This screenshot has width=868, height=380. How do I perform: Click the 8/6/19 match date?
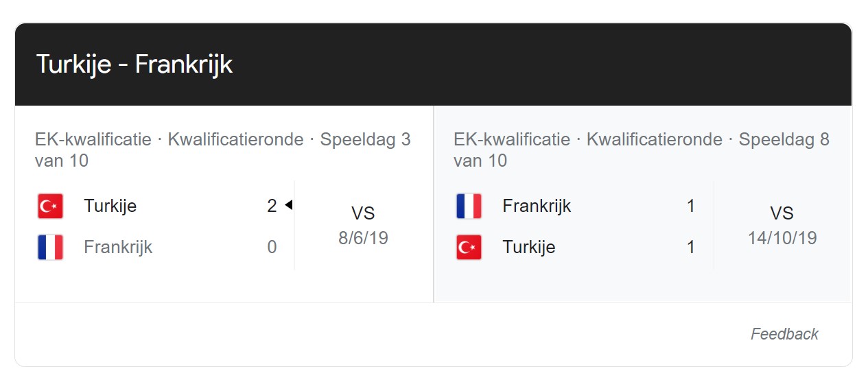(x=363, y=238)
